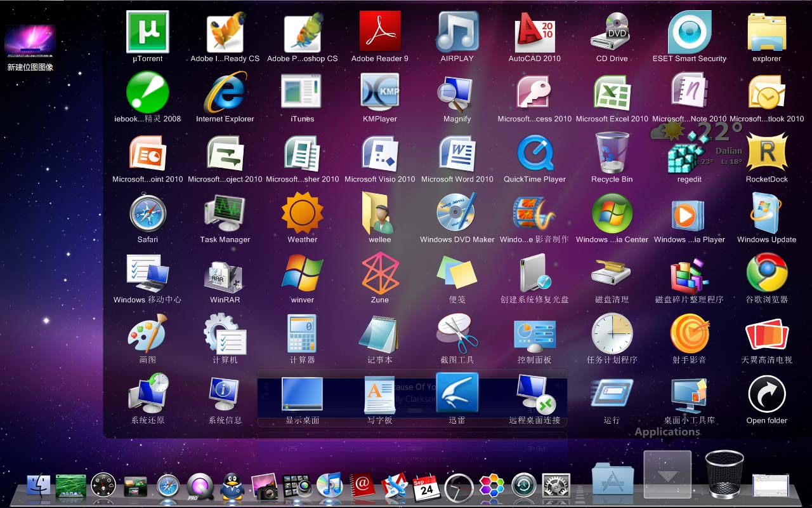
Task: Open the Recycle Bin icon in the grid
Action: pos(612,152)
